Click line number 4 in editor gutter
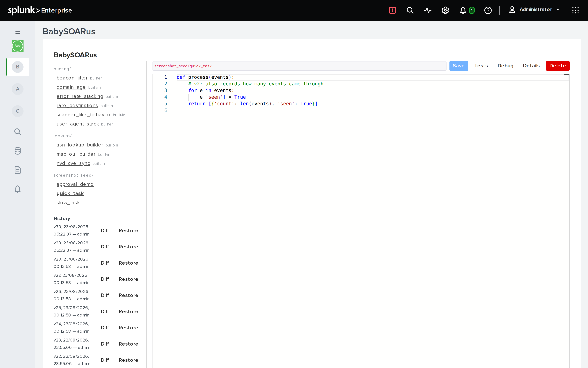Screen dimensions: 588x368 click(166, 97)
